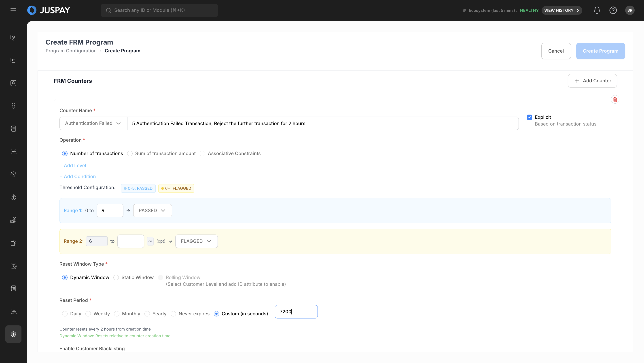Viewport: 644px width, 363px height.
Task: Open the monitor list sidebar icon
Action: (x=13, y=60)
